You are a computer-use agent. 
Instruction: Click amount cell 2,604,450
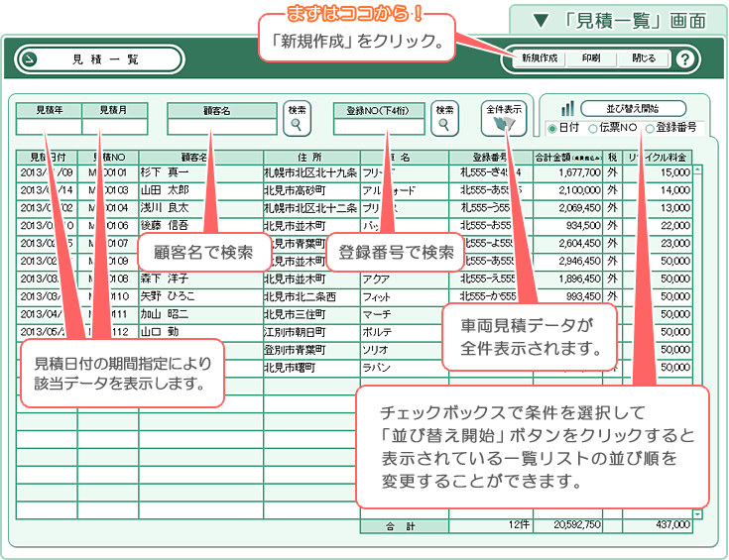[x=567, y=244]
